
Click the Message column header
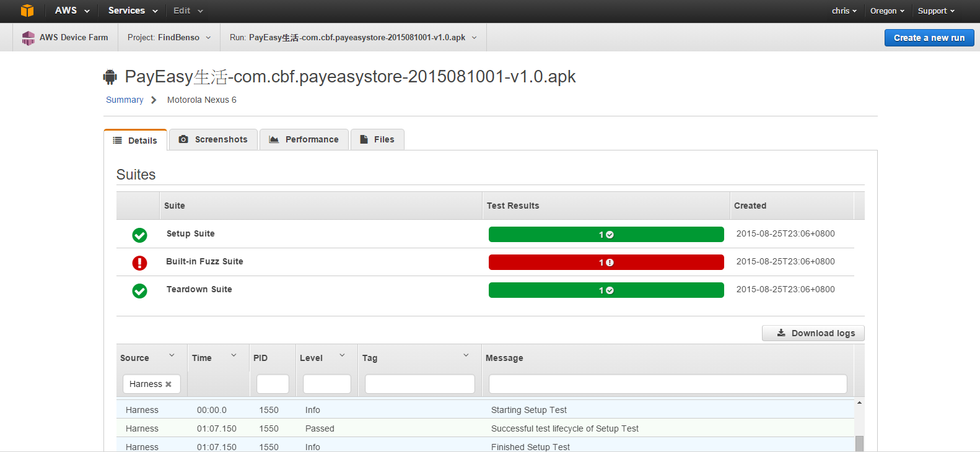(x=504, y=358)
